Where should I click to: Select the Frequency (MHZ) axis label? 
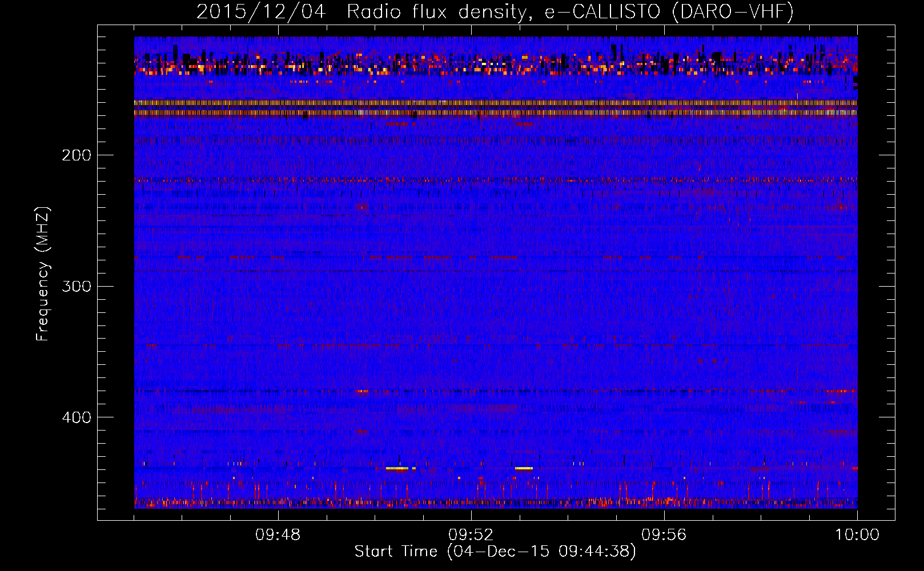(x=43, y=274)
